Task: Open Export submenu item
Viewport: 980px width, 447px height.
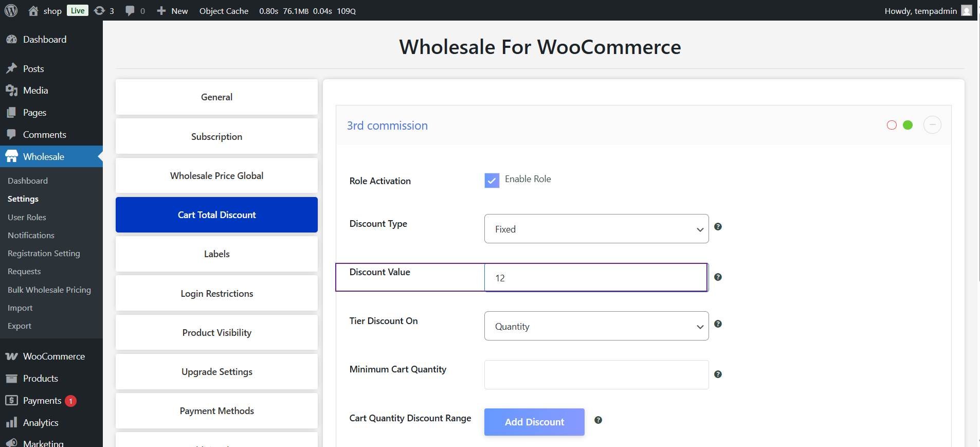Action: point(20,326)
